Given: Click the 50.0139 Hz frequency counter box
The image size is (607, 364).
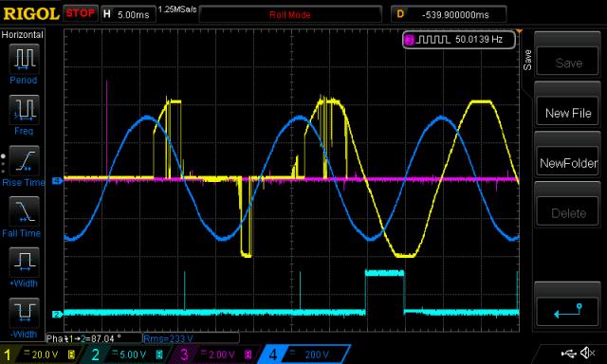Looking at the screenshot, I should [x=459, y=40].
